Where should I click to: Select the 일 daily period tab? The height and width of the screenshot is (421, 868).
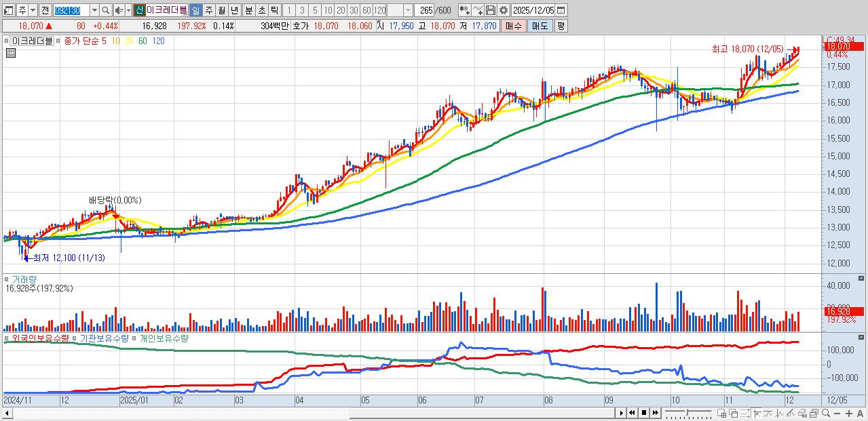point(195,10)
